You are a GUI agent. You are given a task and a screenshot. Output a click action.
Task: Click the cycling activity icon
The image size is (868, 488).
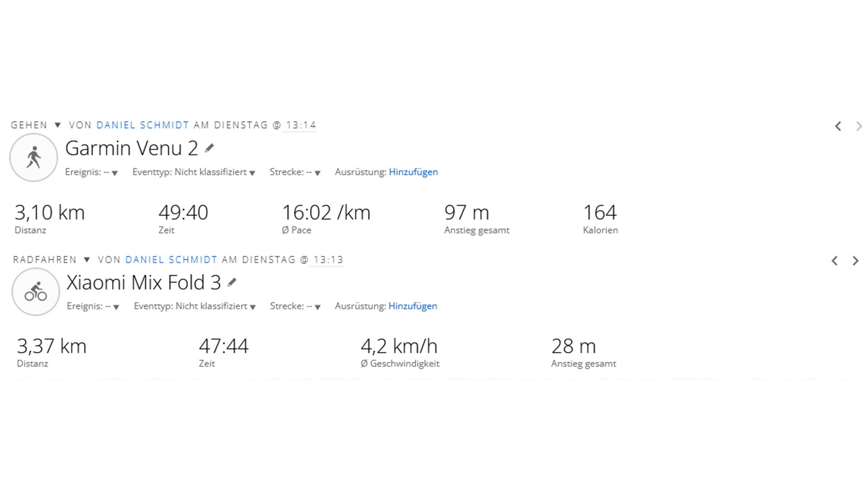pos(36,292)
